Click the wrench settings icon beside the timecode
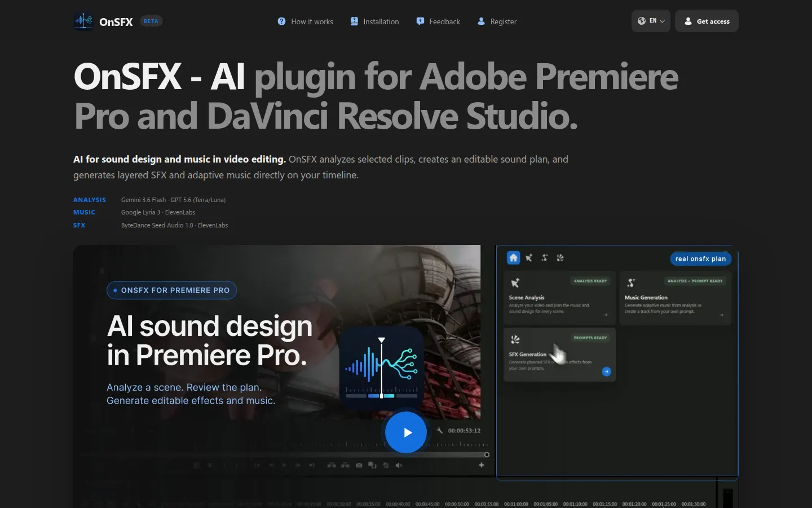The width and height of the screenshot is (812, 508). click(x=440, y=431)
